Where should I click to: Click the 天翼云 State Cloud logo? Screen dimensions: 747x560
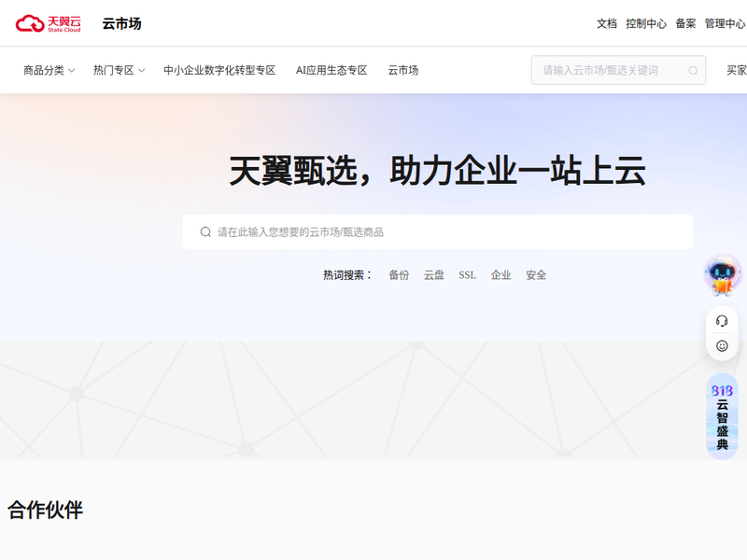click(49, 23)
